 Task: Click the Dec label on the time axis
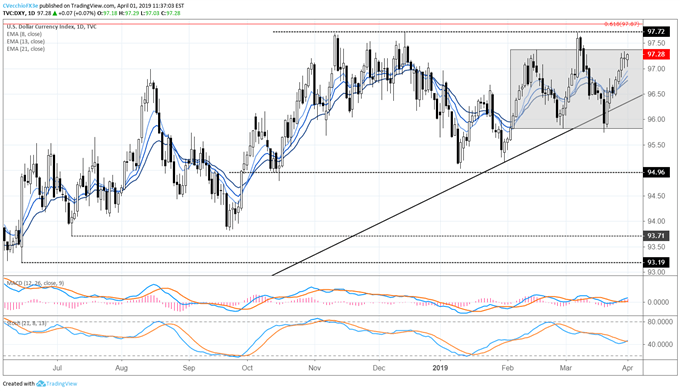[379, 368]
